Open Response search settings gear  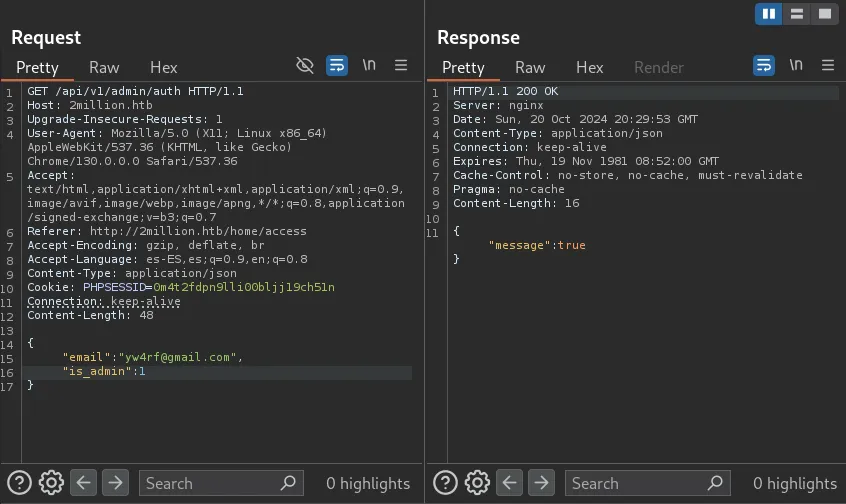(477, 483)
